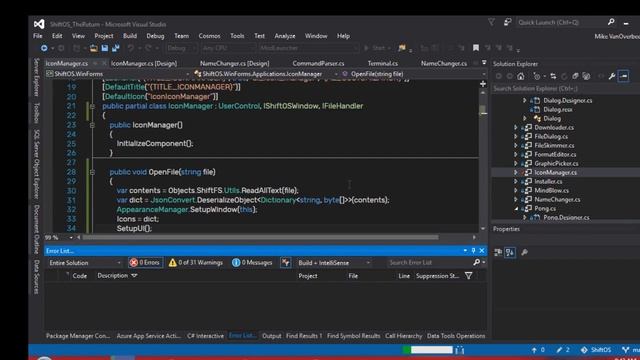Click the Start debugging button
The width and height of the screenshot is (640, 360).
[378, 48]
